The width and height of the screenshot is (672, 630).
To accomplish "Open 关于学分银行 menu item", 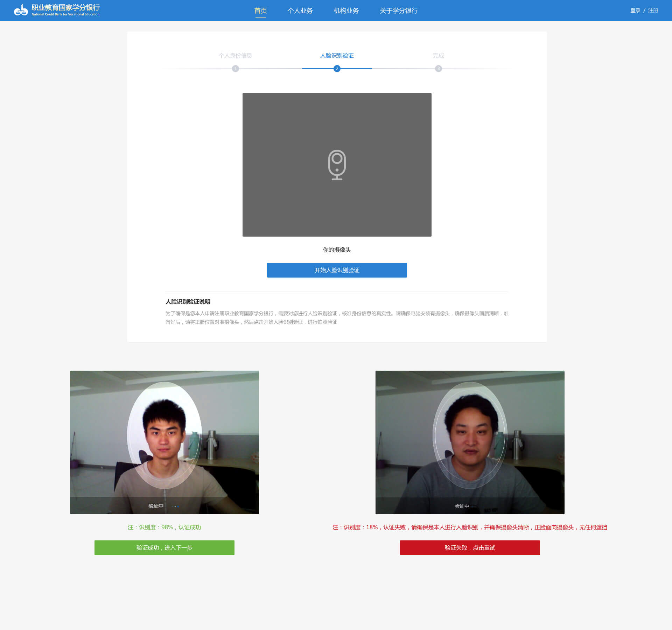I will pyautogui.click(x=399, y=10).
